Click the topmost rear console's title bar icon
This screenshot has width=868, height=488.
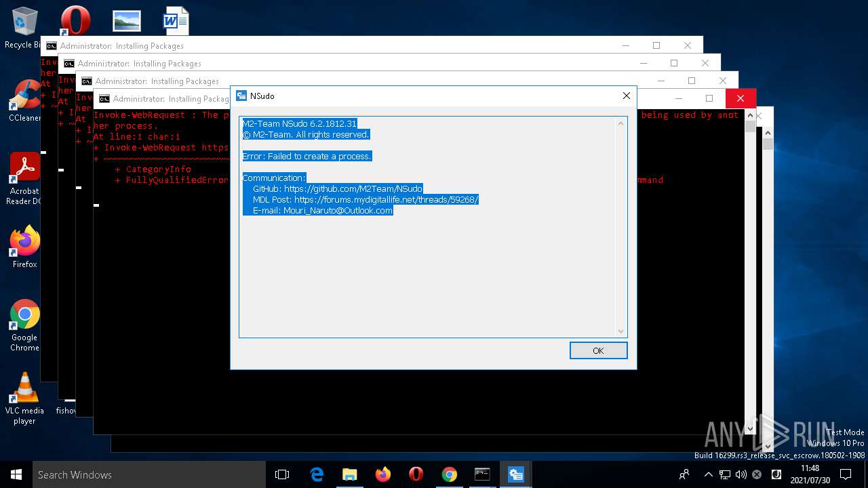(x=51, y=45)
